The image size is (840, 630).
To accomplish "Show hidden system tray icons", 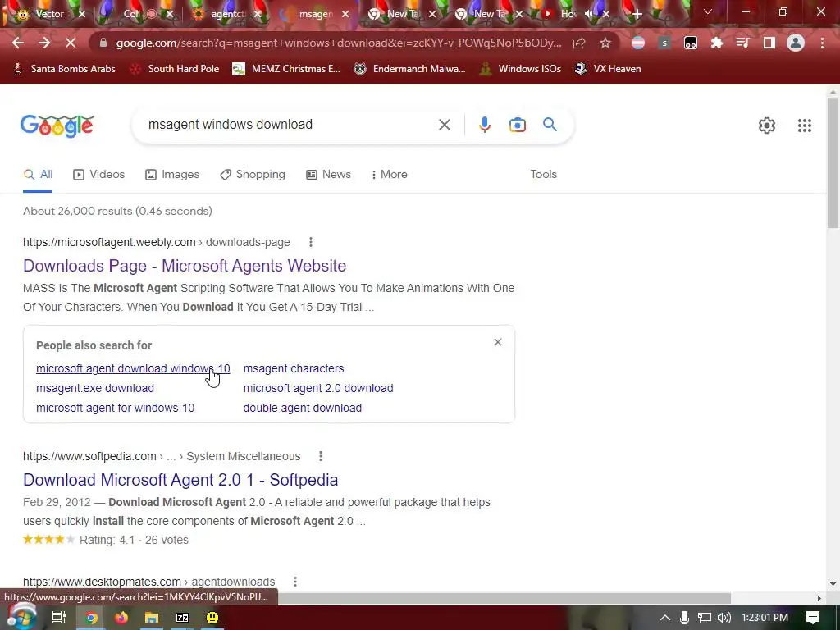I will pyautogui.click(x=664, y=618).
